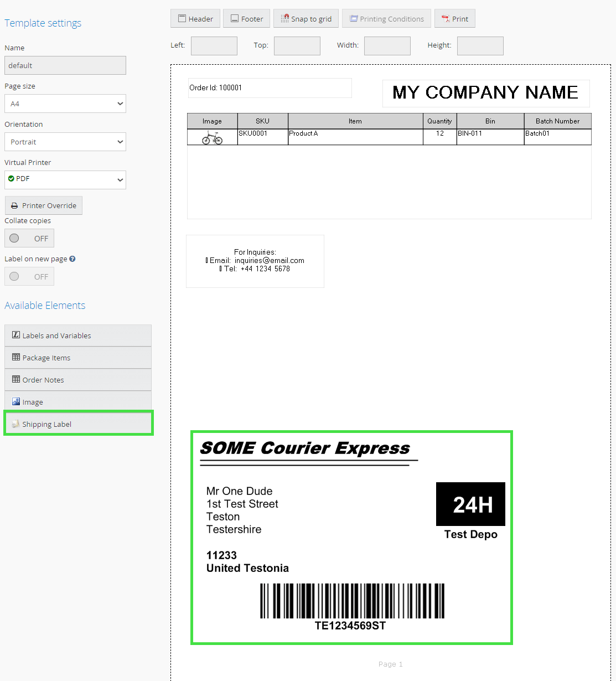Open the Virtual Printer PDF dropdown

coord(65,179)
